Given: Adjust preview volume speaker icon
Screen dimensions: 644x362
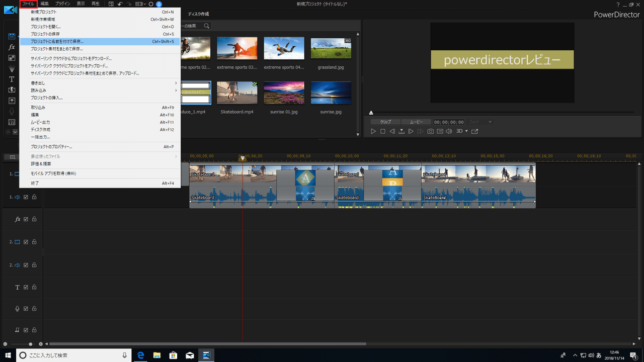Looking at the screenshot, I should (x=449, y=131).
